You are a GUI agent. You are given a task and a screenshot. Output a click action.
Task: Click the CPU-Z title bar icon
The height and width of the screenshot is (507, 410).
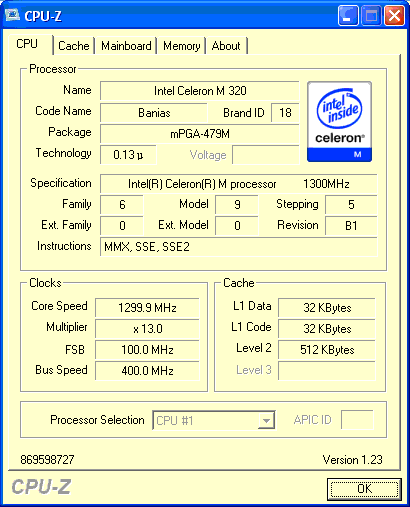12,15
